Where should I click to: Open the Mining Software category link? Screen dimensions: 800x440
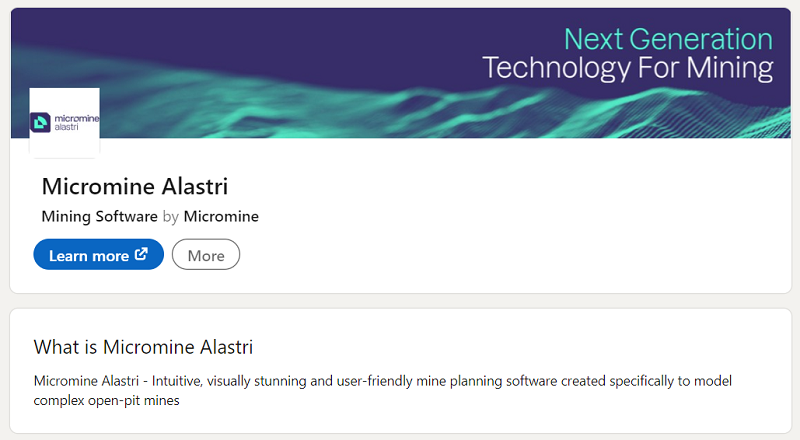[99, 216]
